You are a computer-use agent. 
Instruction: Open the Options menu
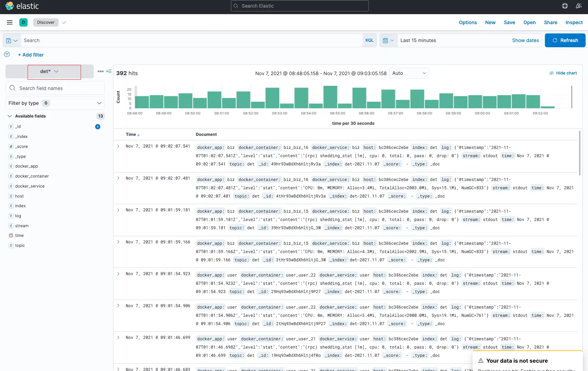point(468,22)
